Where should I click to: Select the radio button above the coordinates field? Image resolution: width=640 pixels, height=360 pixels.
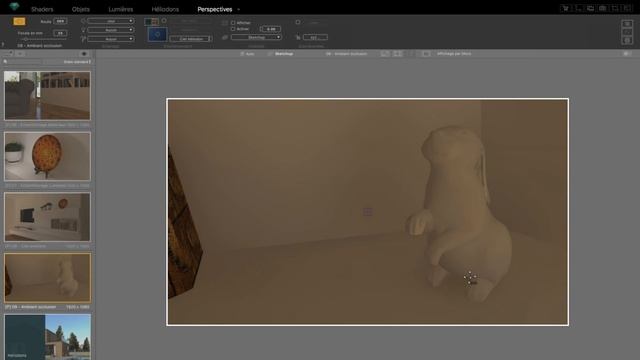pos(298,22)
